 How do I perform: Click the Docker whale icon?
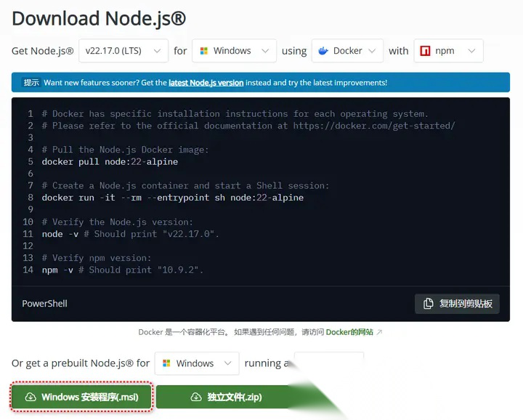323,51
